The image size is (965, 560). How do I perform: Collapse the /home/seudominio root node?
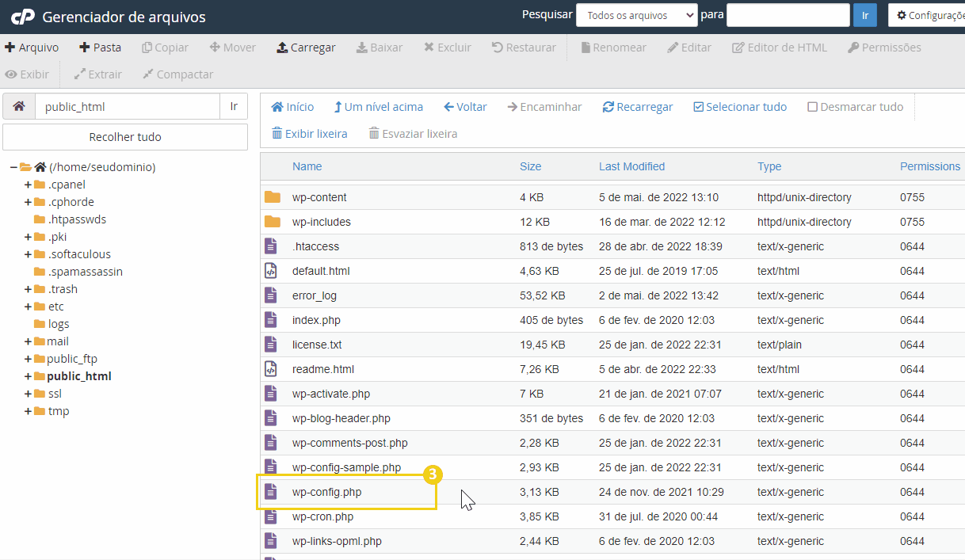pos(13,167)
